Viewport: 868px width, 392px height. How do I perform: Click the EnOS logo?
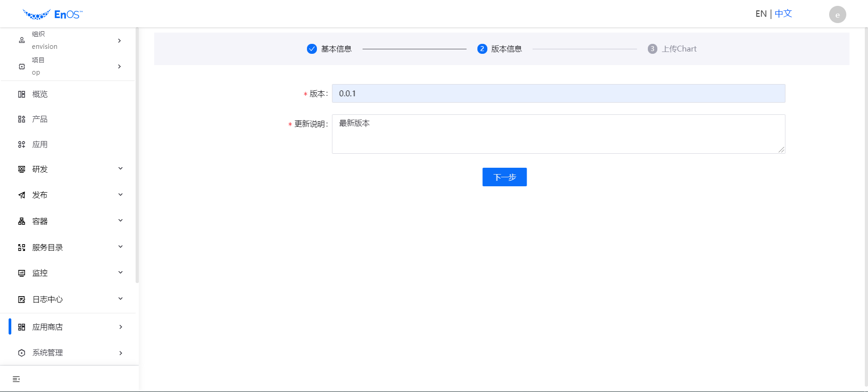pos(52,14)
